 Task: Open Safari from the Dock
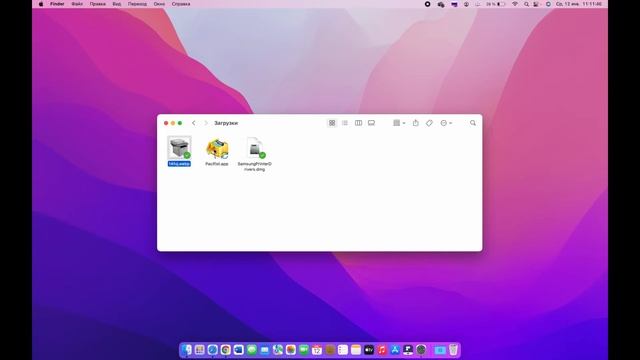tap(213, 350)
